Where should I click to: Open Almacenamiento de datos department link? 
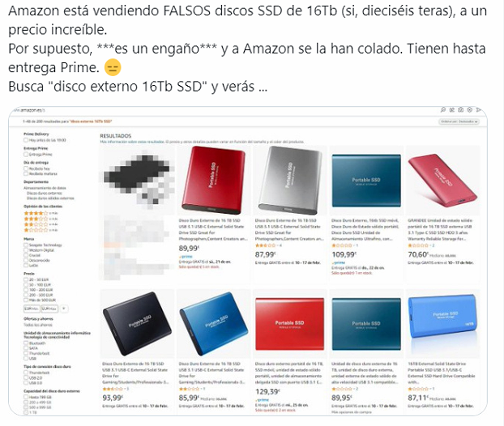tap(45, 188)
